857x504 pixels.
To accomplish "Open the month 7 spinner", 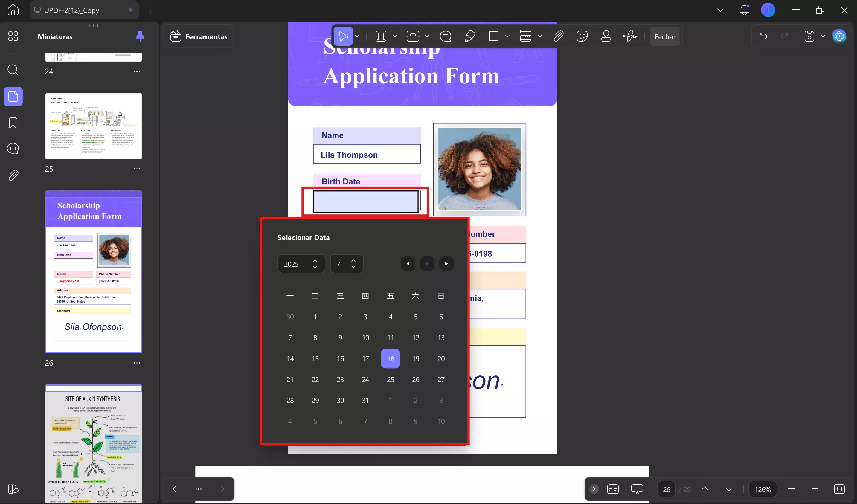I will (x=346, y=264).
